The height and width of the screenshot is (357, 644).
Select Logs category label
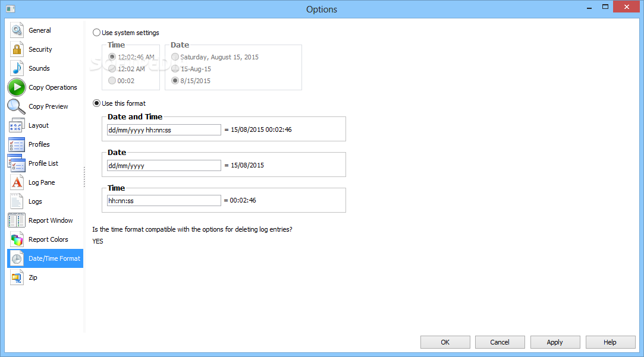35,201
